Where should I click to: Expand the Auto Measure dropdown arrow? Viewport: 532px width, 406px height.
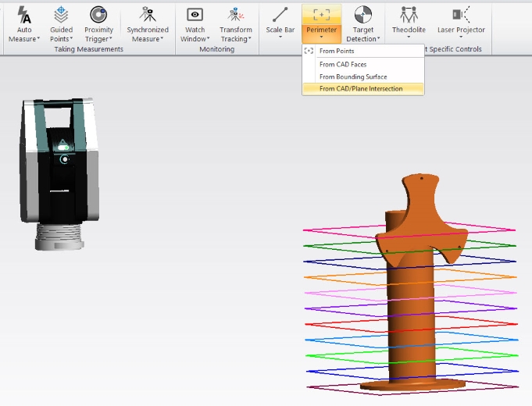click(38, 39)
